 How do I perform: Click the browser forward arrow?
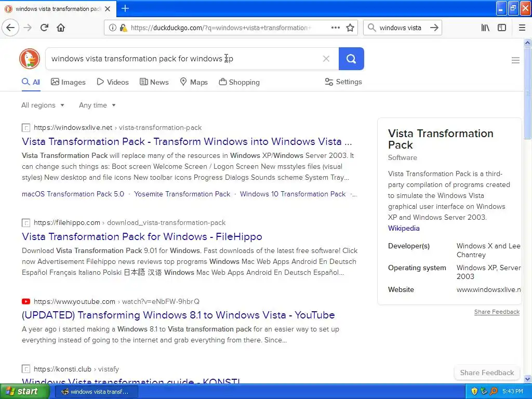click(x=28, y=28)
